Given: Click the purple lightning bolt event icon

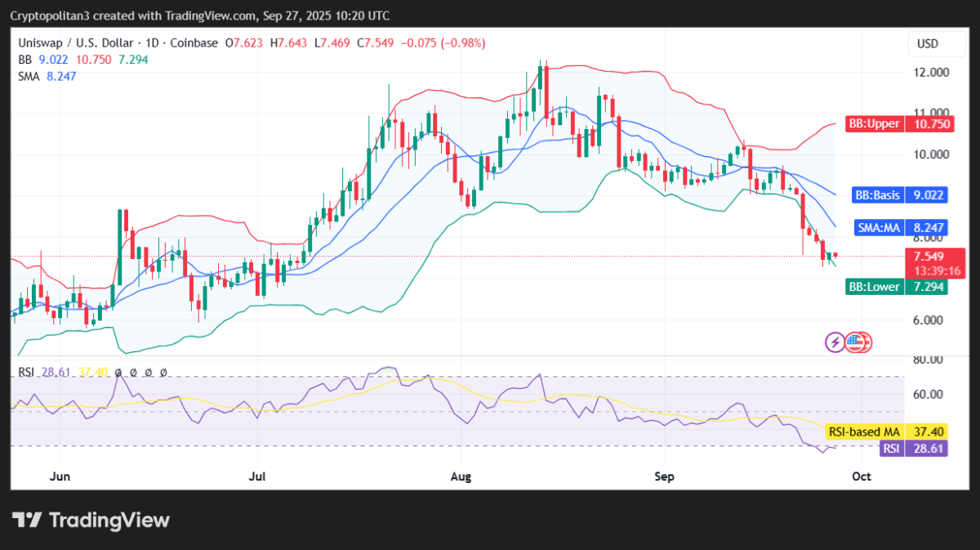Looking at the screenshot, I should 835,342.
